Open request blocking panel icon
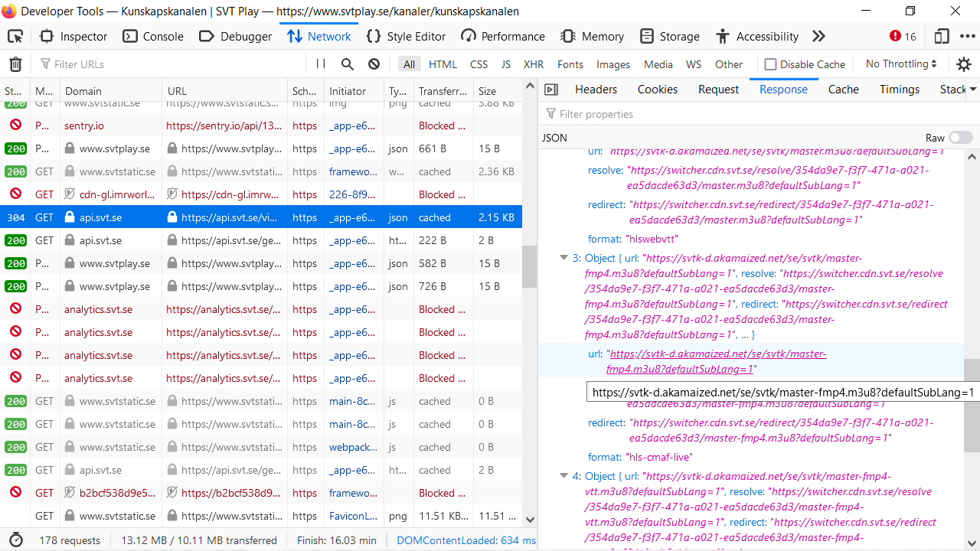The image size is (980, 551). click(x=374, y=64)
